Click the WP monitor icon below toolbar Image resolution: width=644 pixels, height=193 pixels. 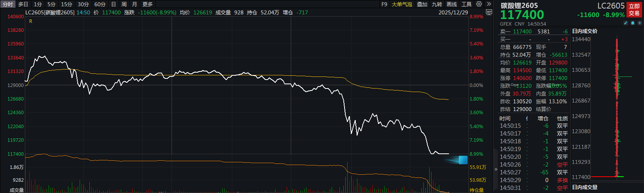coord(489,12)
